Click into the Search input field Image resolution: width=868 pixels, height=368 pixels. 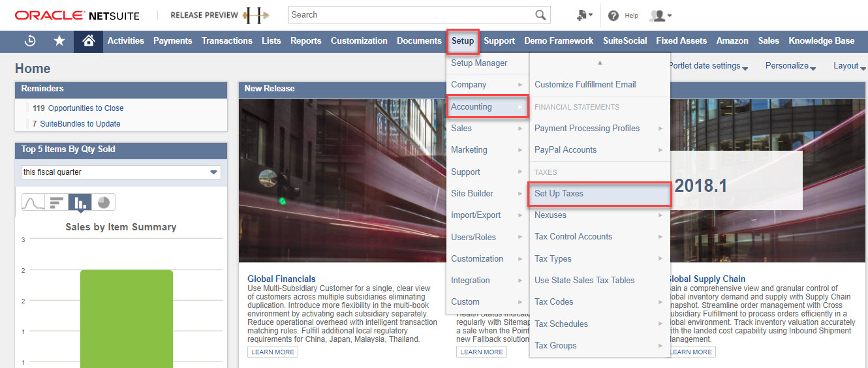[x=410, y=15]
